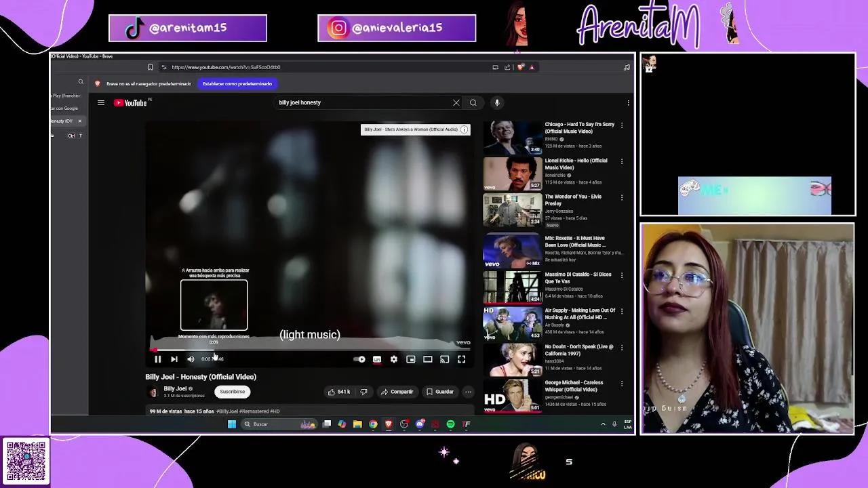Show hidden system tray icons chevron
Screen dimensions: 868x488
click(x=603, y=424)
